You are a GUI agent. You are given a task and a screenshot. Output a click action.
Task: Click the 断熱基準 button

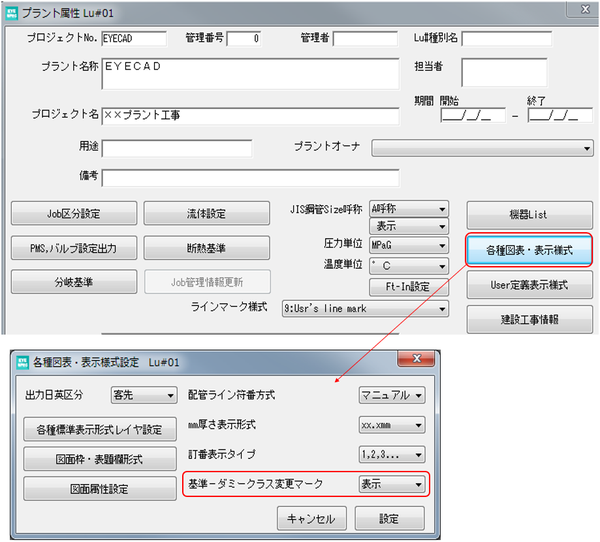[x=207, y=248]
